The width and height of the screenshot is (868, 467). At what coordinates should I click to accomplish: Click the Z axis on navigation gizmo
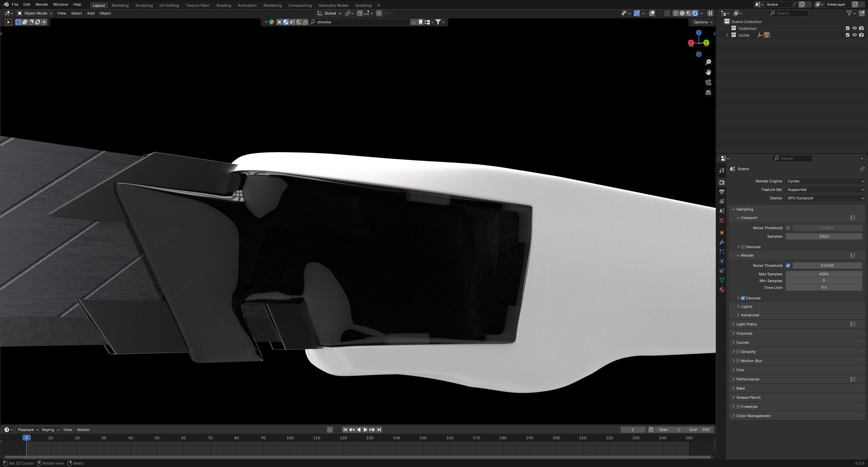[x=699, y=33]
